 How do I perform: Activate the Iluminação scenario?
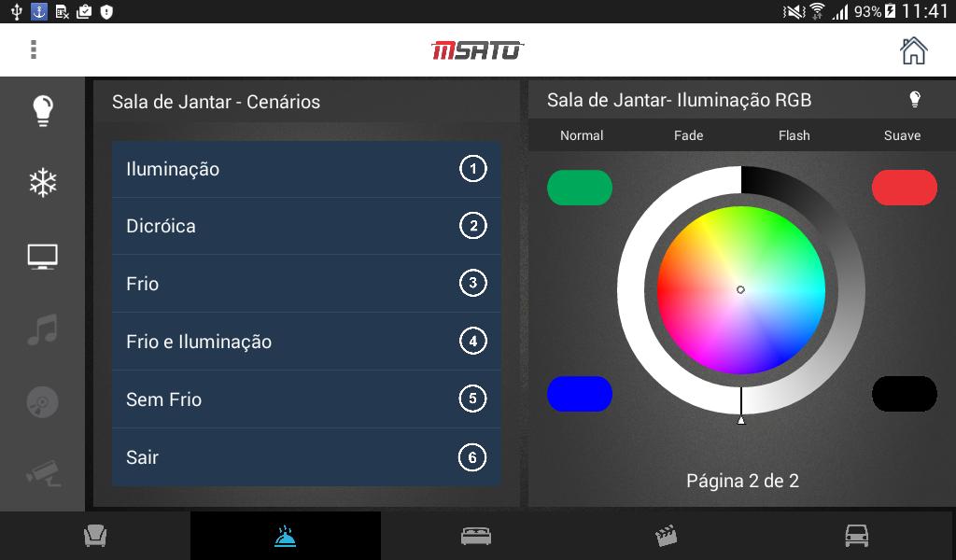[306, 169]
